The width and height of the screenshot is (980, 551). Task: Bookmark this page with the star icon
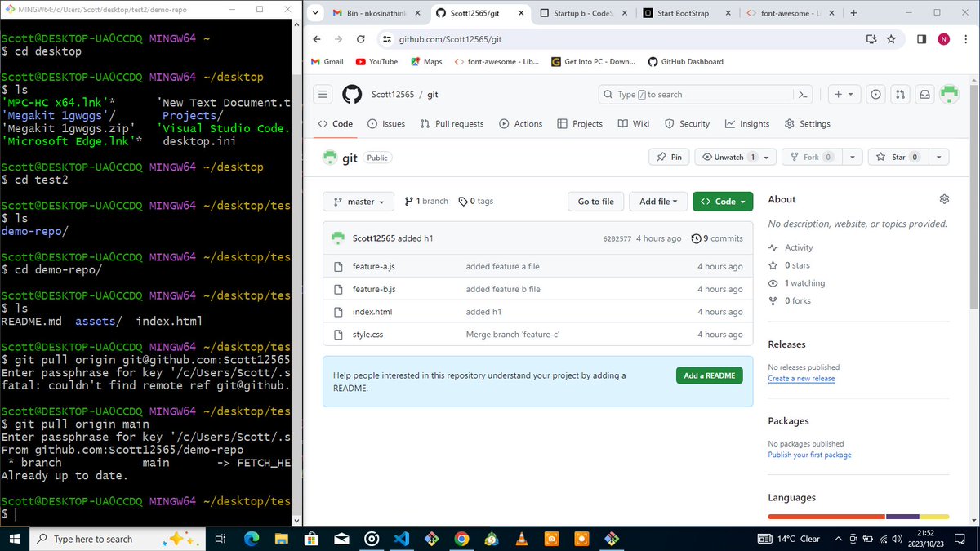point(891,39)
